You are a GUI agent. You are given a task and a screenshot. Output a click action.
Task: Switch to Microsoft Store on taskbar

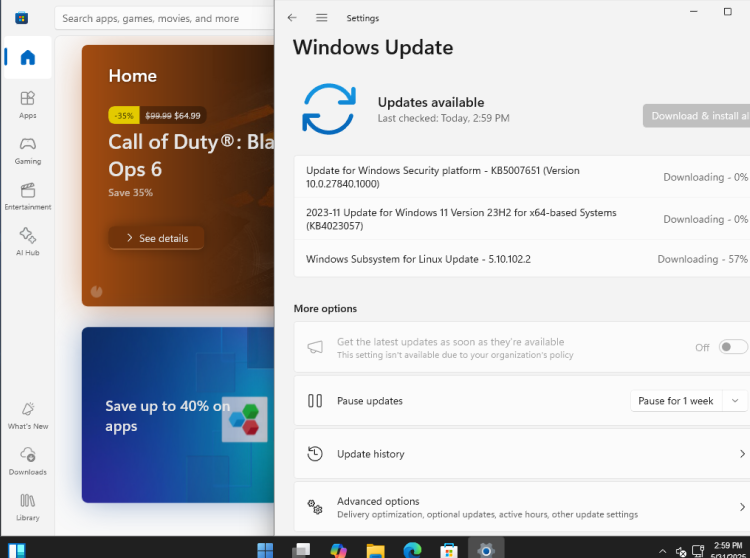pyautogui.click(x=449, y=550)
